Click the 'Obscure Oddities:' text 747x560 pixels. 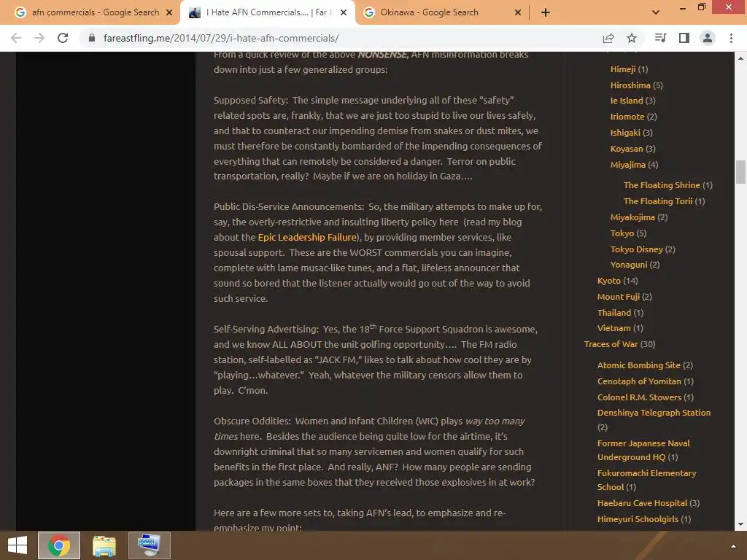pyautogui.click(x=252, y=421)
